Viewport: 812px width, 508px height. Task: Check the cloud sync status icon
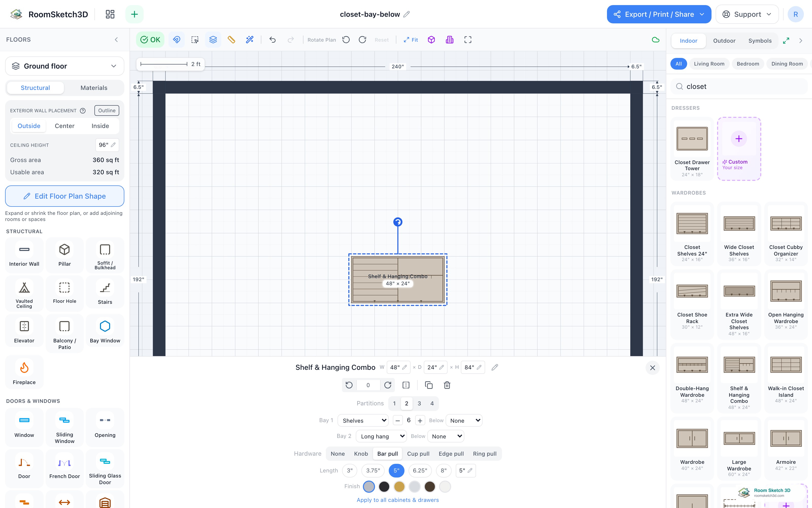coord(655,40)
